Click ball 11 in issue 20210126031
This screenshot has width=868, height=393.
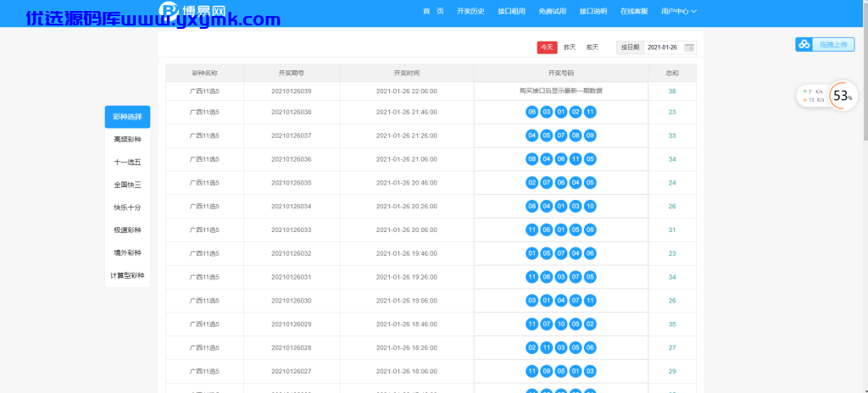tap(532, 277)
